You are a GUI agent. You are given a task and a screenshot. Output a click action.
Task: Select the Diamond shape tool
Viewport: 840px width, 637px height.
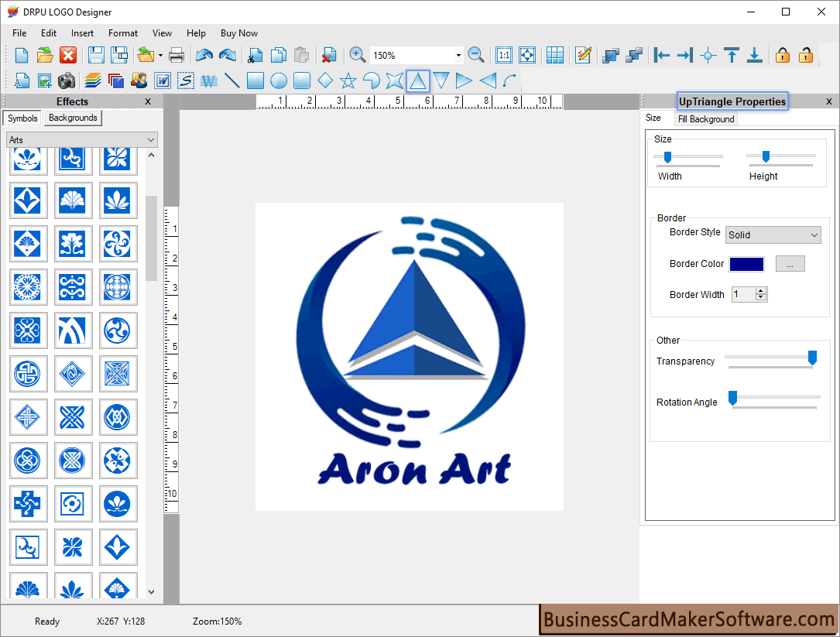[x=325, y=81]
